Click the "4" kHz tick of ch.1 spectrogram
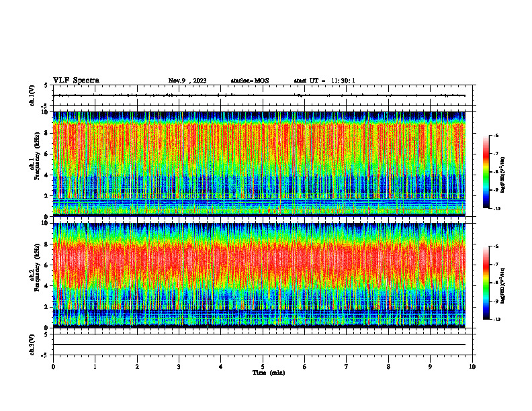This screenshot has height=411, width=532. coord(47,175)
